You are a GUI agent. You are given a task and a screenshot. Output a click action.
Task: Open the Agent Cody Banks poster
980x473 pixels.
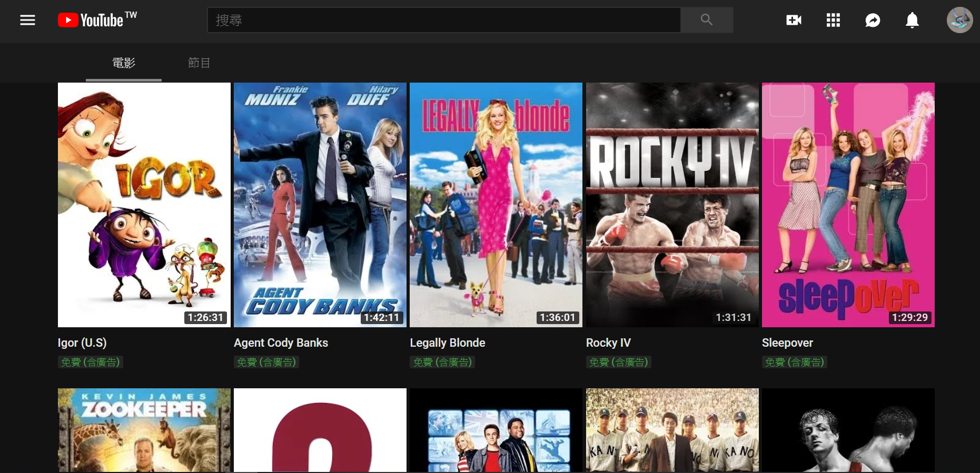[x=320, y=205]
